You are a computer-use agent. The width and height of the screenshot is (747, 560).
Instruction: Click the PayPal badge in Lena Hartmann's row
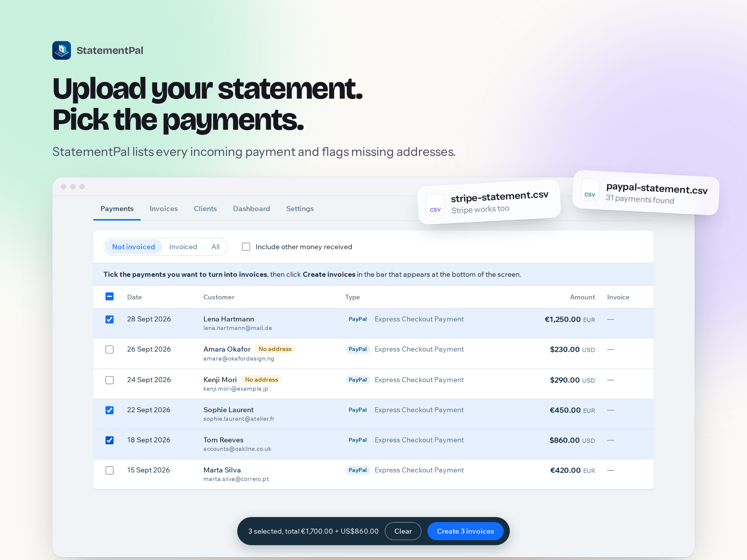358,319
